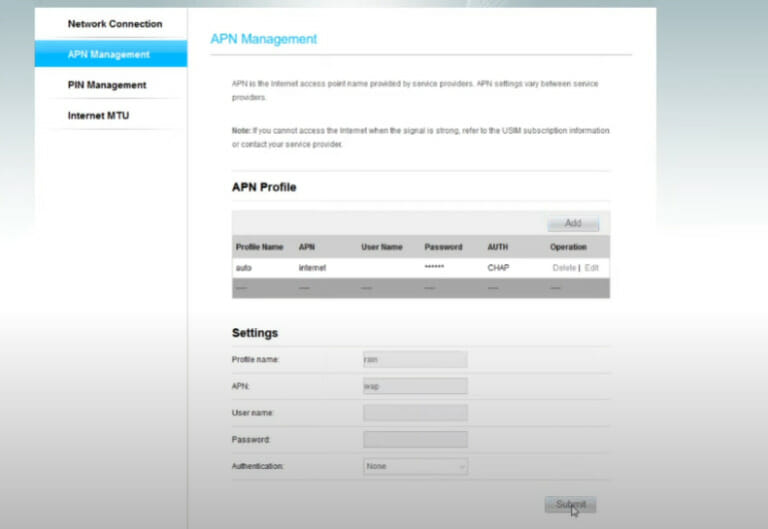Screen dimensions: 768x529
Task: Click the Password input field
Action: pos(415,439)
